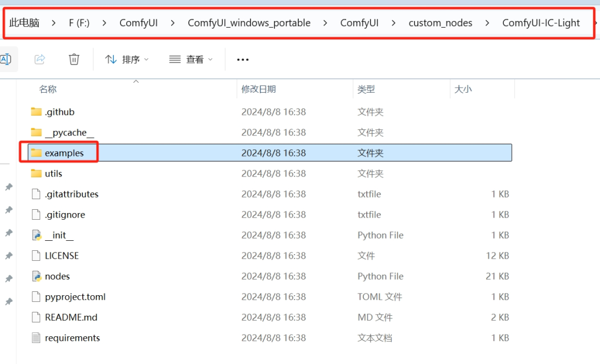Open the three-dot more options menu
The width and height of the screenshot is (600, 364).
[243, 59]
